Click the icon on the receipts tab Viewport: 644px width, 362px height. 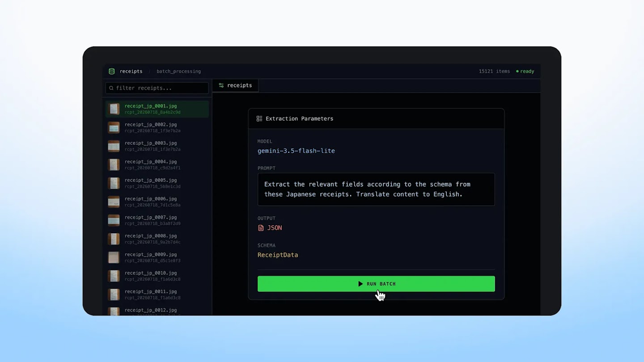[221, 85]
